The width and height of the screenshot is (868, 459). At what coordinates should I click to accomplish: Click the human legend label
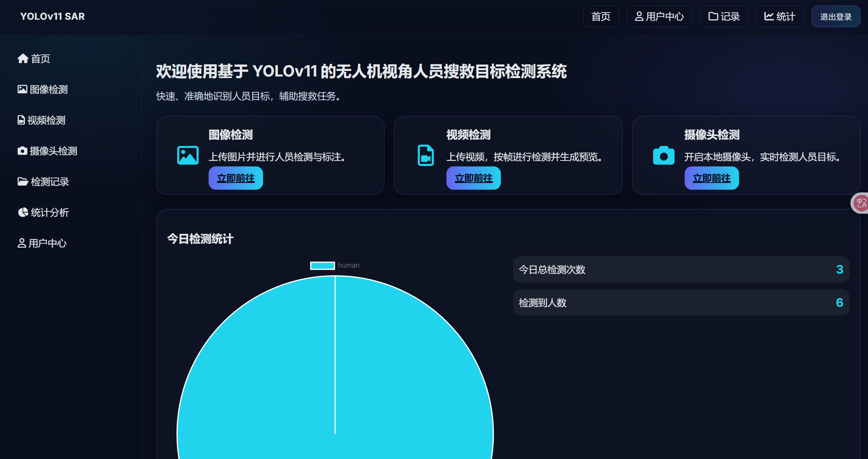pyautogui.click(x=349, y=265)
